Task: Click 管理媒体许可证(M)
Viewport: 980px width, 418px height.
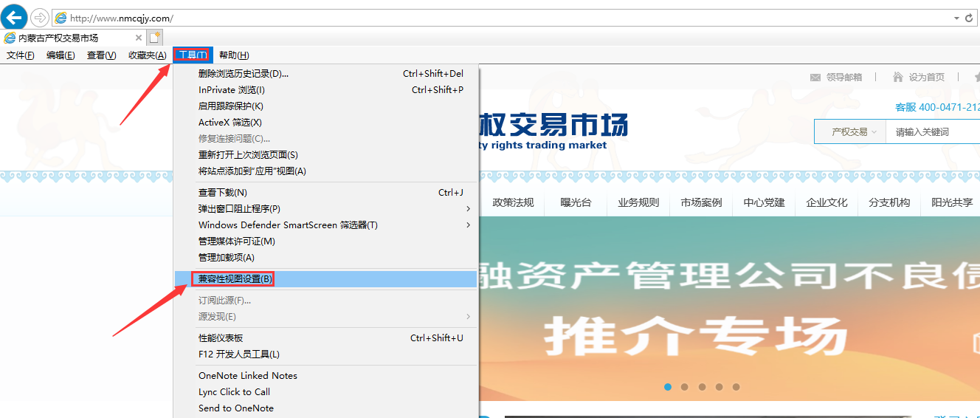Action: pyautogui.click(x=326, y=241)
